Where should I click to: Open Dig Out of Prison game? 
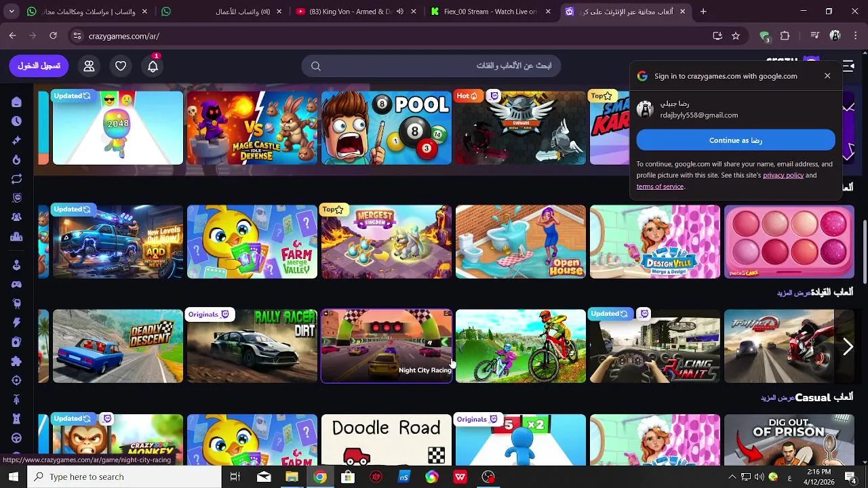(789, 440)
